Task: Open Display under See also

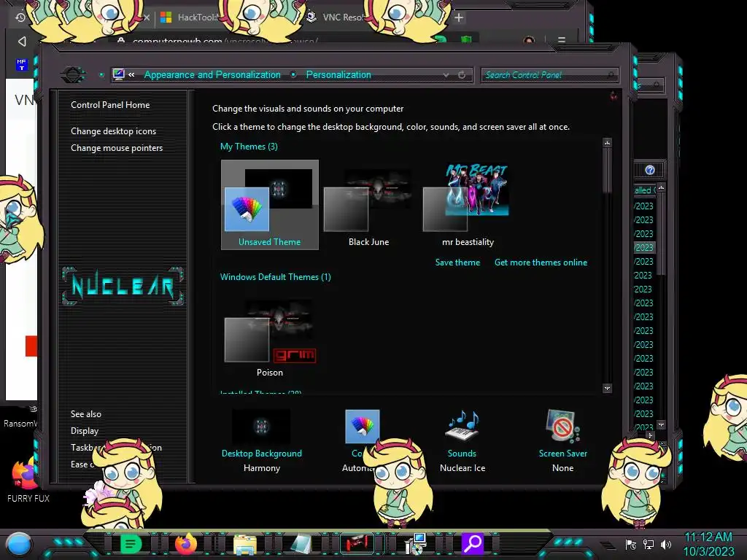Action: pyautogui.click(x=85, y=431)
